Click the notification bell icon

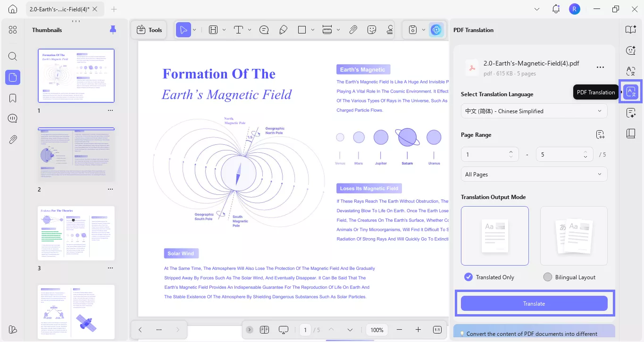tap(556, 9)
